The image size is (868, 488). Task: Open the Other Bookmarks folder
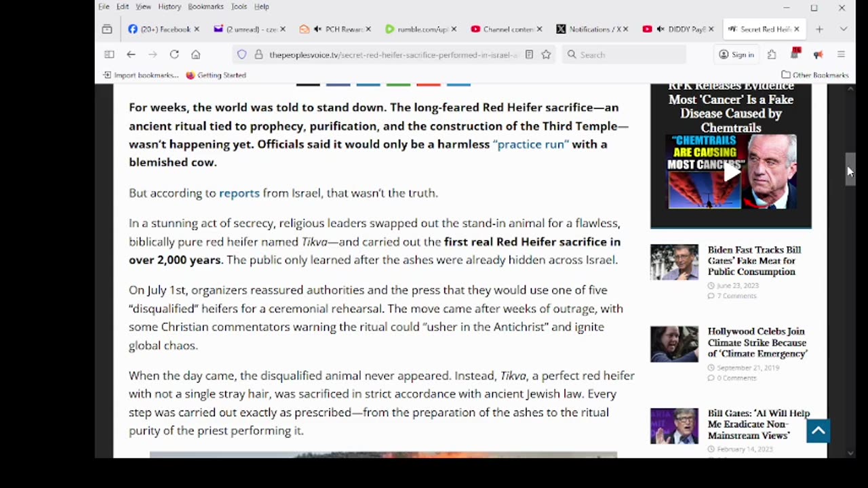click(814, 75)
